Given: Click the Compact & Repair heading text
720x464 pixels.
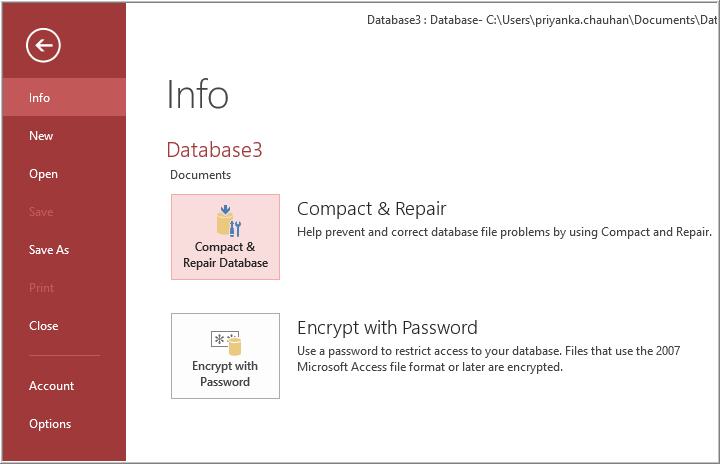Looking at the screenshot, I should pos(371,209).
